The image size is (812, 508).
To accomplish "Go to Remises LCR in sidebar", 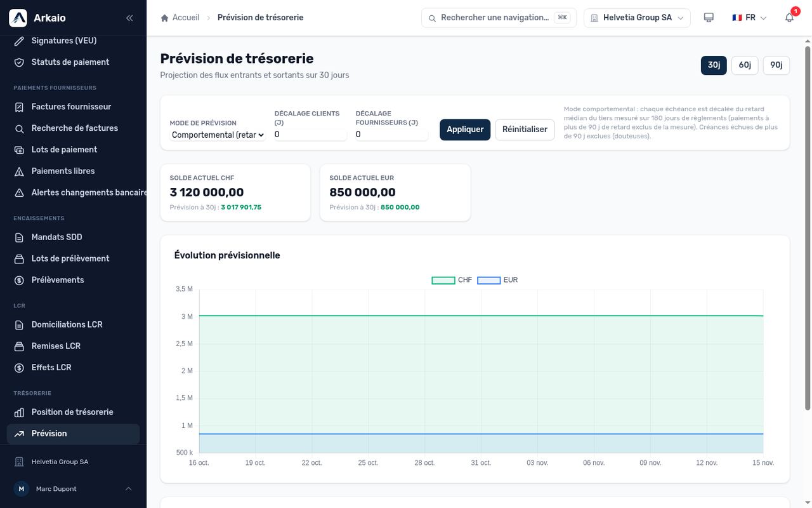I will click(74, 346).
